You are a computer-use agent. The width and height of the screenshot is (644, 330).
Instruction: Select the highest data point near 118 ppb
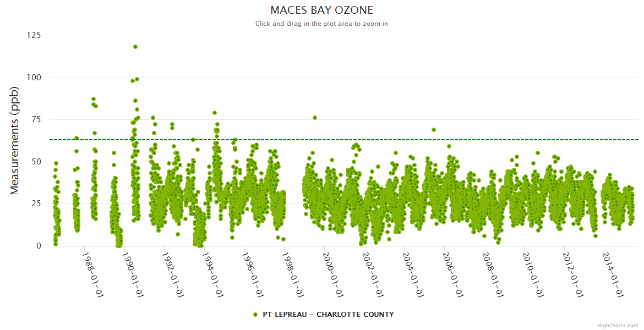click(x=135, y=47)
